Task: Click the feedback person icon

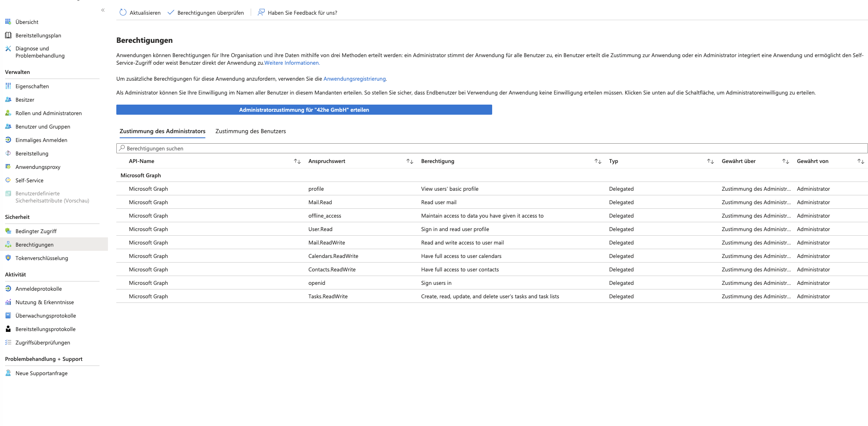Action: click(261, 13)
